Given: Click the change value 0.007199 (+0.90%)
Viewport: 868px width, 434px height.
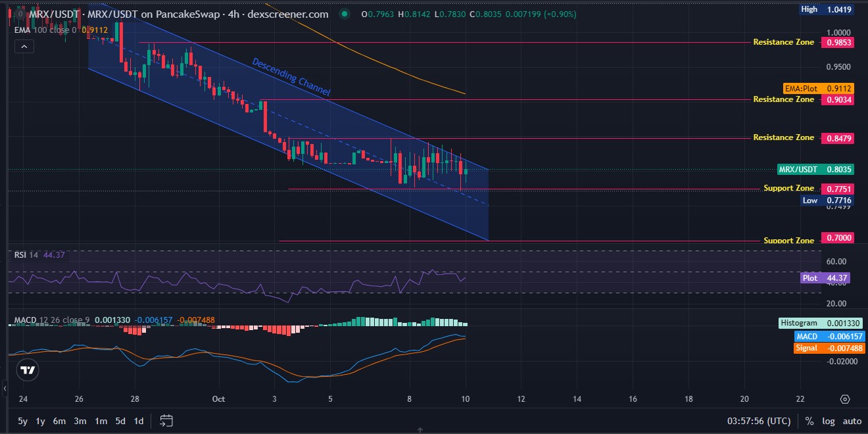Looking at the screenshot, I should [542, 14].
